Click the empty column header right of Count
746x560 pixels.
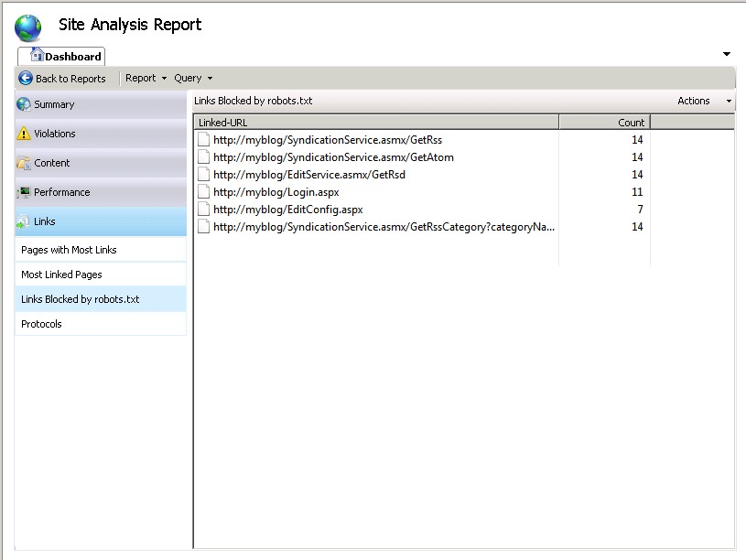click(692, 123)
